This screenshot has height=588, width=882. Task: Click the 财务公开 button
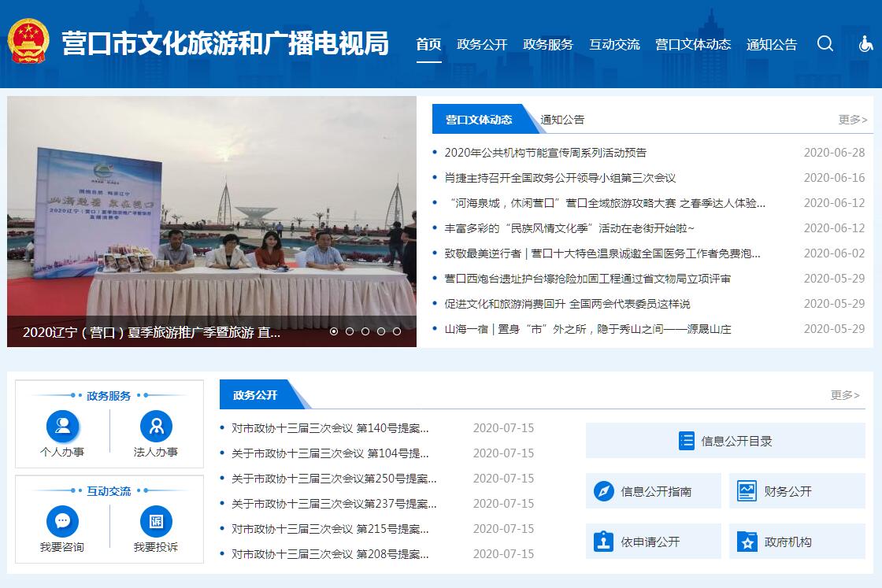[x=797, y=491]
